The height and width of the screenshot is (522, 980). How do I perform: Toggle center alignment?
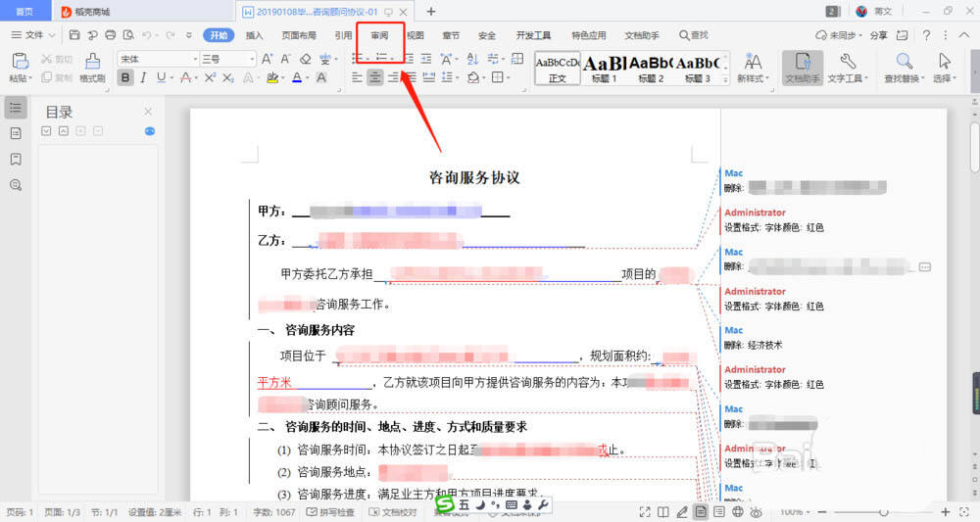375,77
